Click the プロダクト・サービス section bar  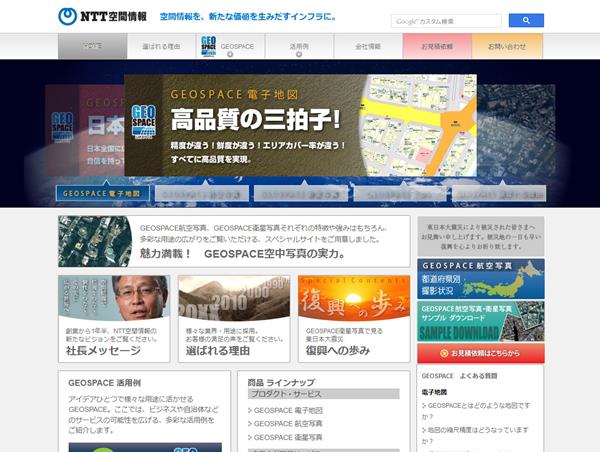click(323, 394)
